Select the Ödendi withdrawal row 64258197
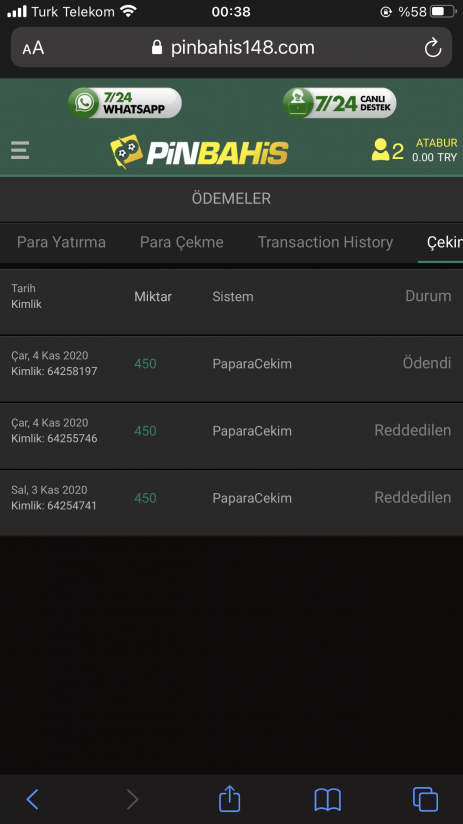The height and width of the screenshot is (824, 463). click(231, 369)
